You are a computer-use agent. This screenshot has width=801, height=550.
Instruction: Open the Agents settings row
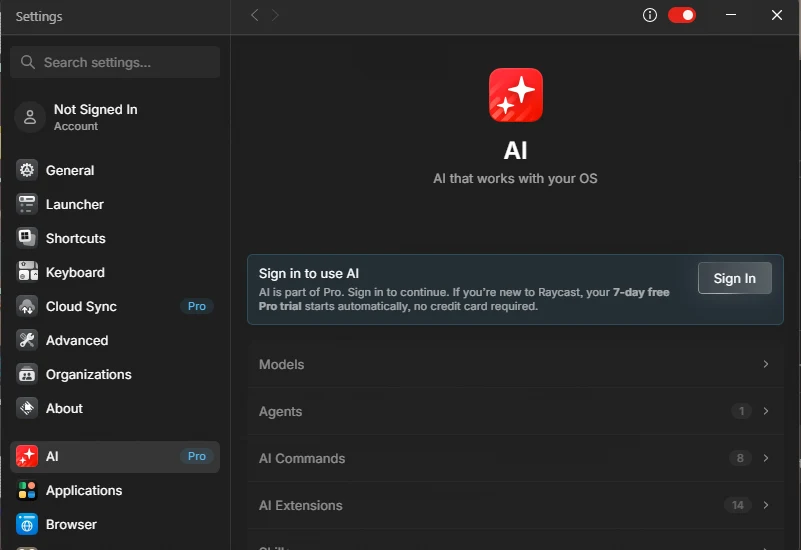click(x=515, y=411)
